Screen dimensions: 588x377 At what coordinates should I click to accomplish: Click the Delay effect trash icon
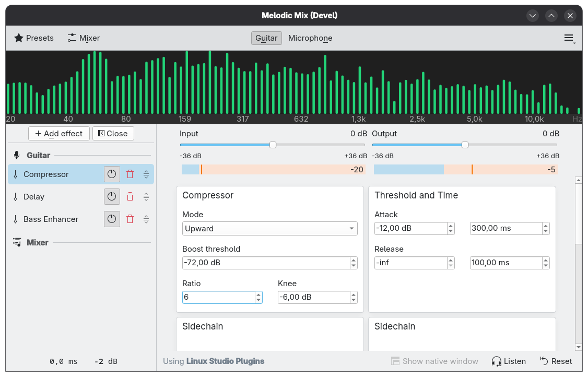point(130,197)
